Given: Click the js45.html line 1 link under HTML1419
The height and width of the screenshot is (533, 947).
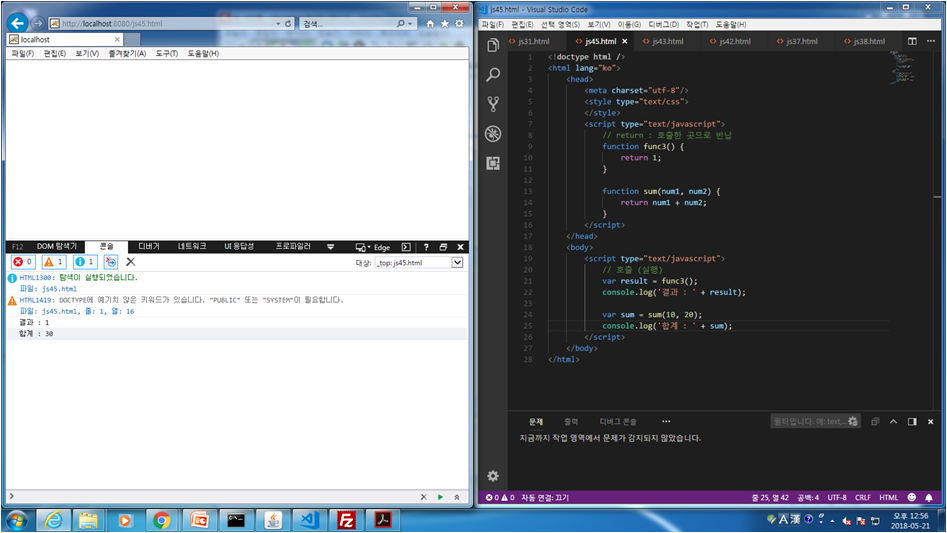Looking at the screenshot, I should click(88, 311).
